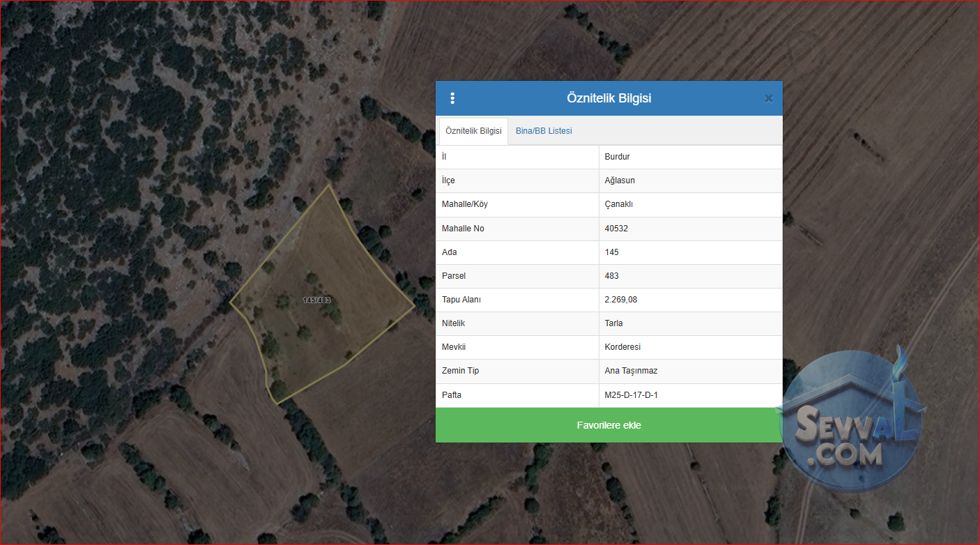Image resolution: width=980 pixels, height=545 pixels.
Task: Click the Mevkii row label
Action: click(453, 347)
